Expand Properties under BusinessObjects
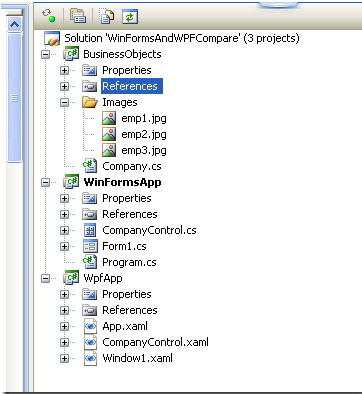Image resolution: width=362 pixels, height=394 pixels. pos(64,70)
